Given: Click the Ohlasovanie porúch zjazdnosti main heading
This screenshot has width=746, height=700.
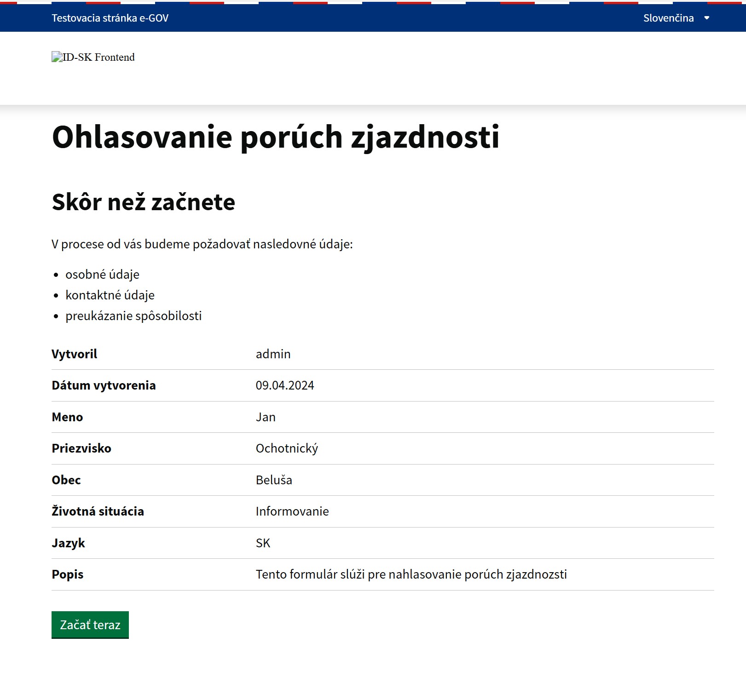Looking at the screenshot, I should point(275,137).
